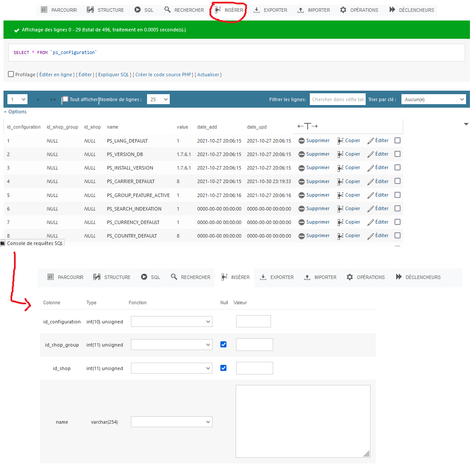Select row checkbox for PS_LANG_DEFAULT
The image size is (473, 476).
[x=398, y=140]
